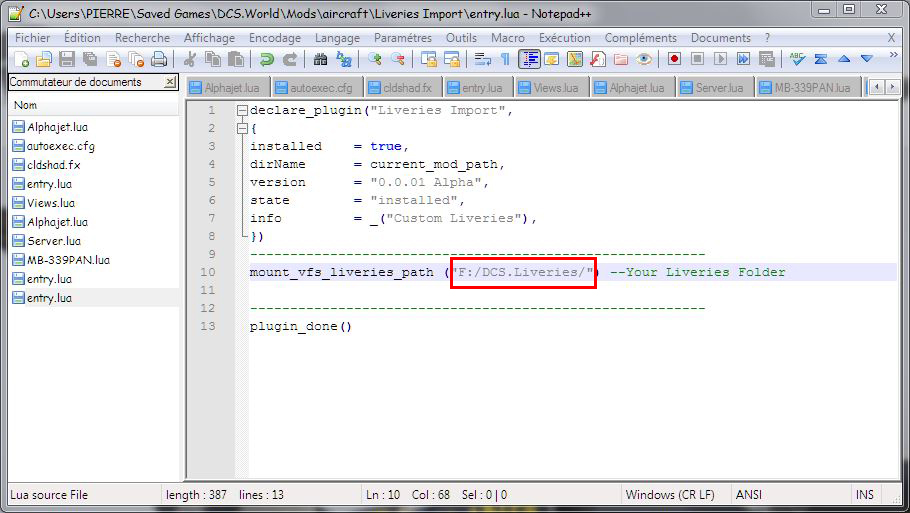Run the ABC spell check icon

797,59
